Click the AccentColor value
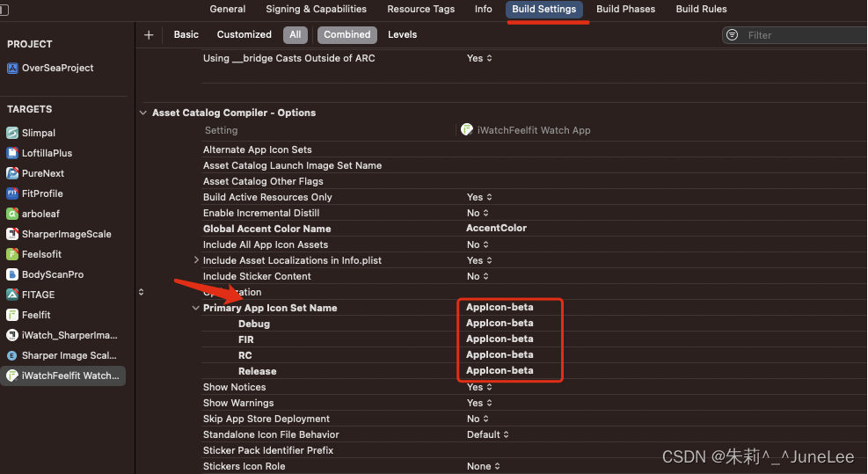 click(497, 228)
